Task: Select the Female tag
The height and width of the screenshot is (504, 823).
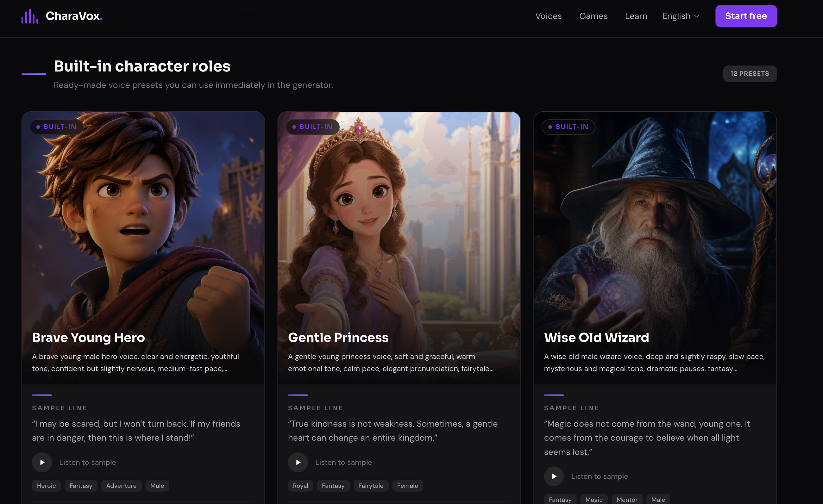Action: (407, 486)
